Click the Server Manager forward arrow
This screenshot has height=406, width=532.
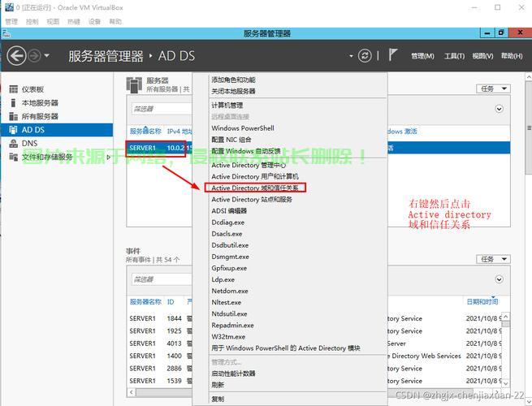pyautogui.click(x=34, y=56)
